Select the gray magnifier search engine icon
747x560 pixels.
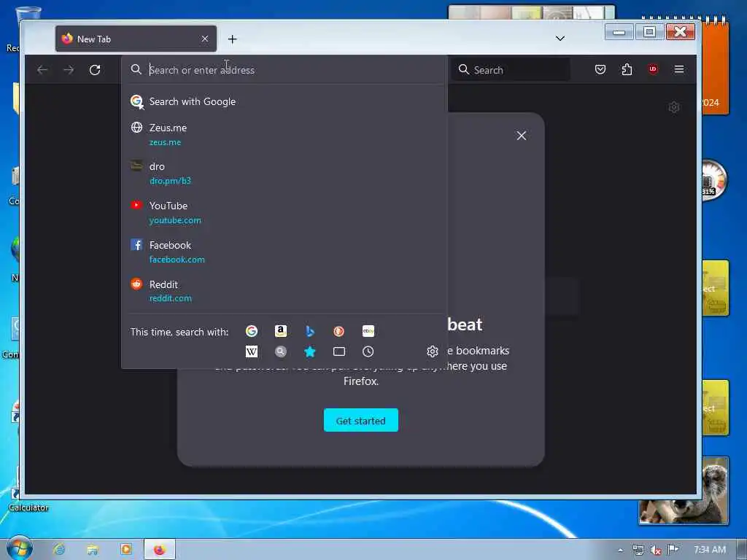click(281, 351)
